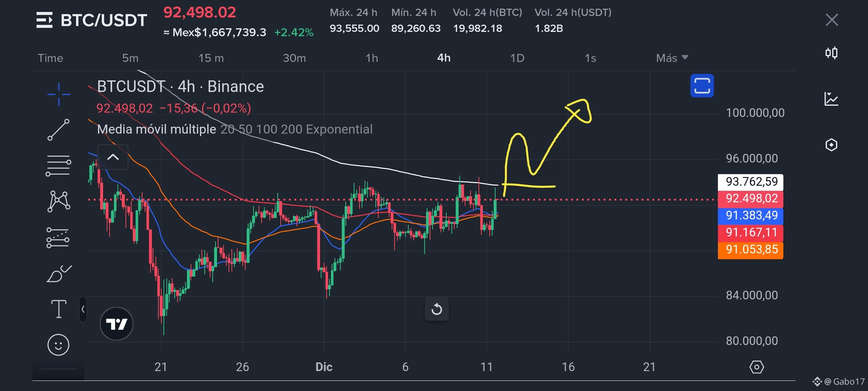The width and height of the screenshot is (868, 391).
Task: Click the BTC/USDT pair title
Action: click(104, 20)
